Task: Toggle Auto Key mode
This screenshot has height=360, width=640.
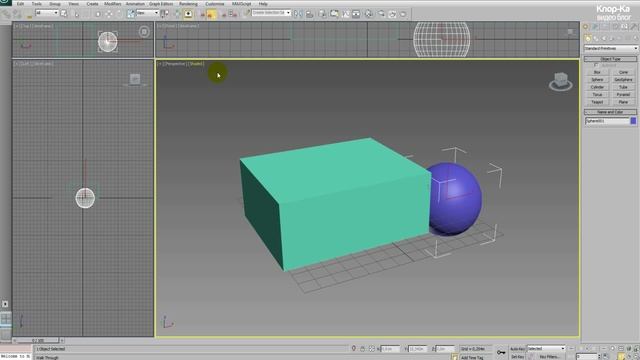Action: click(517, 349)
